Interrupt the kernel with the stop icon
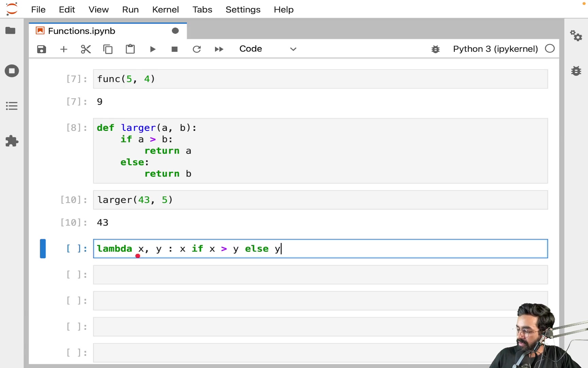This screenshot has height=368, width=588. pos(175,49)
